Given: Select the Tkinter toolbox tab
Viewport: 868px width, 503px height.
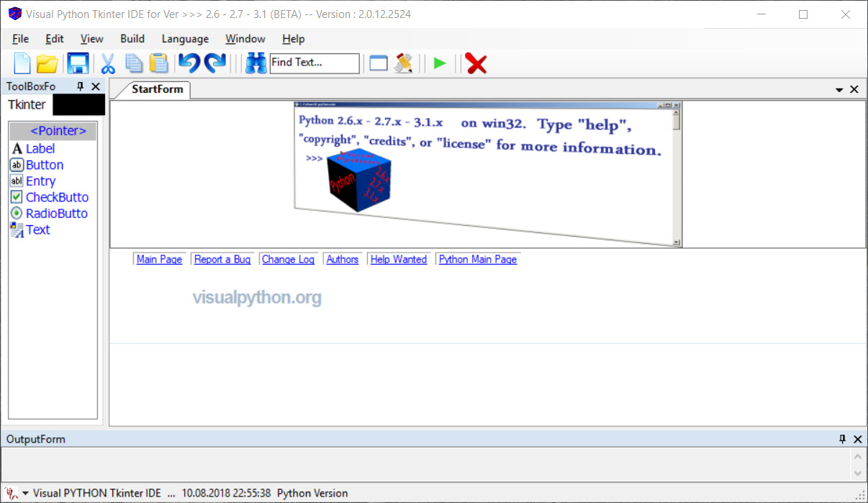Looking at the screenshot, I should coord(27,104).
